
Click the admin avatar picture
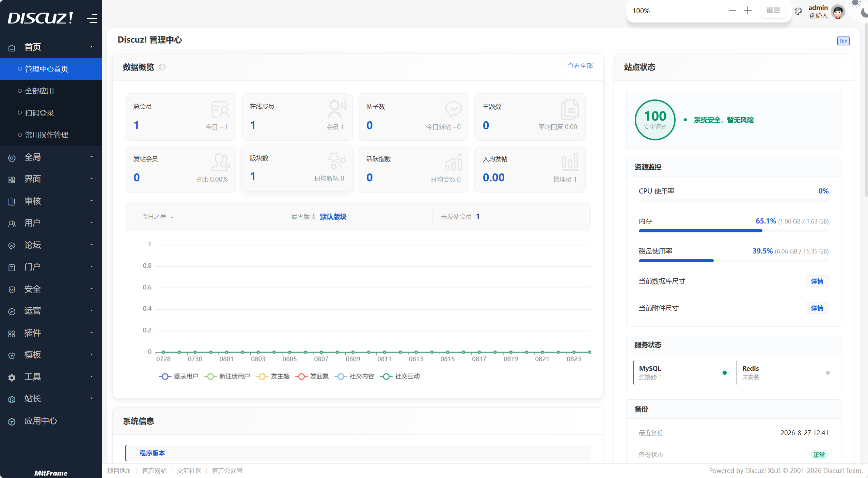click(x=838, y=12)
